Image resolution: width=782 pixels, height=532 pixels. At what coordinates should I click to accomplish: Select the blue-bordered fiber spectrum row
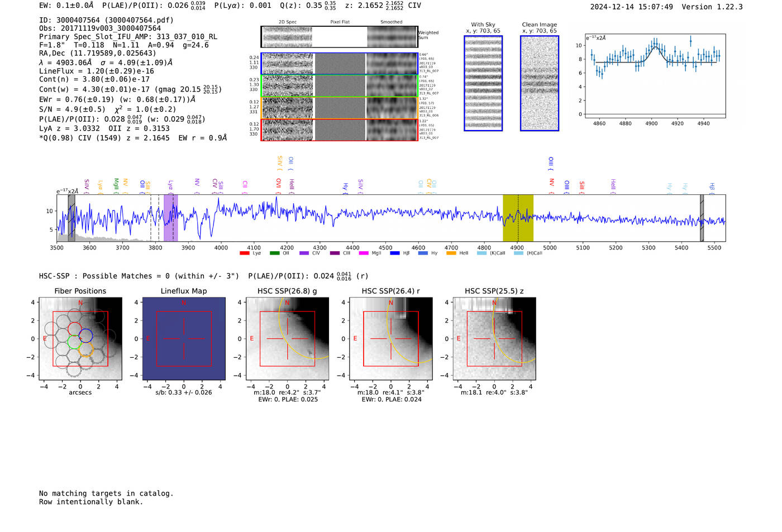point(339,64)
